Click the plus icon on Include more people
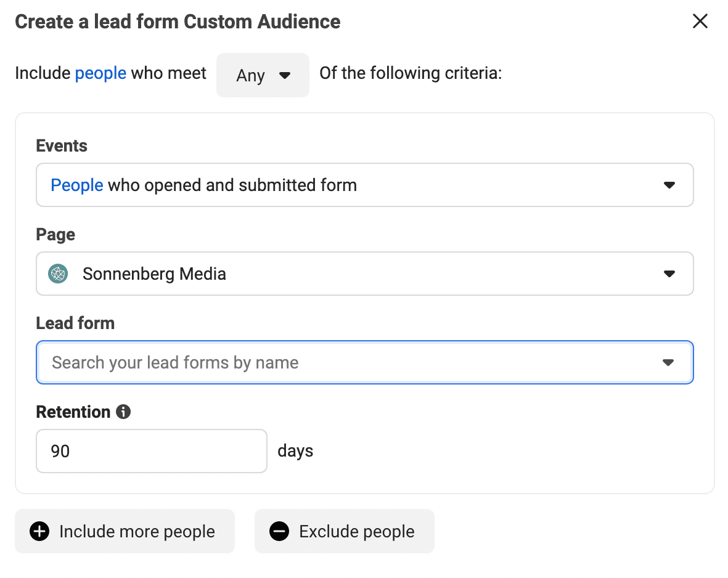Screen dimensions: 728x578 click(x=39, y=531)
